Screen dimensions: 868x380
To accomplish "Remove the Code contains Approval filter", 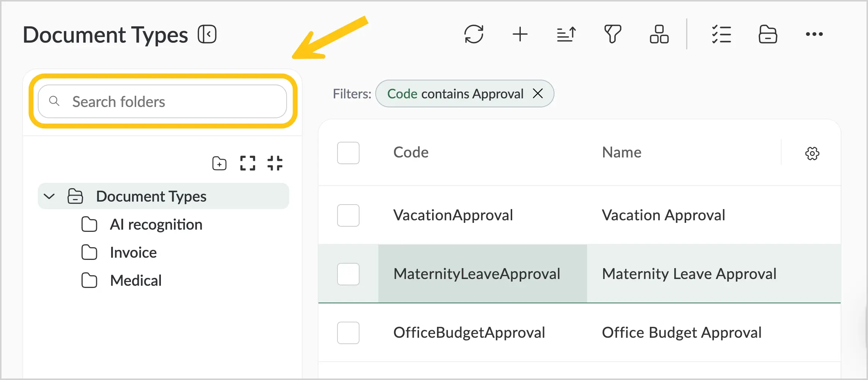I will click(538, 94).
